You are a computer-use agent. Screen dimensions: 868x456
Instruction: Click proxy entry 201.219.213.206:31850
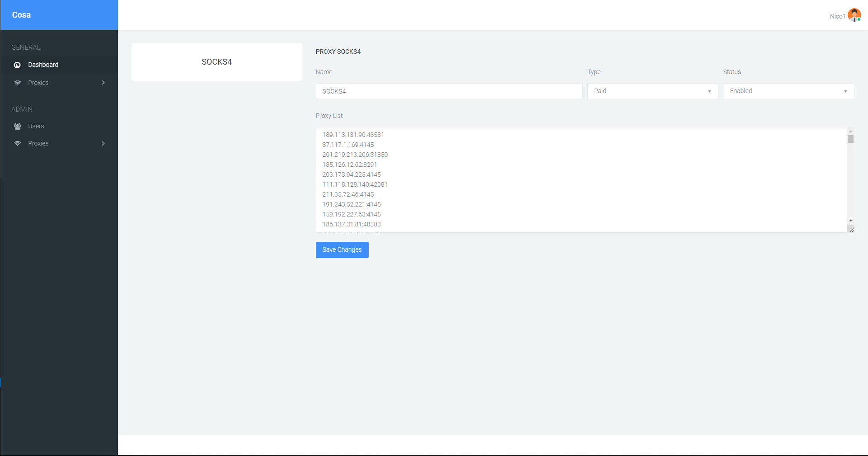click(x=355, y=155)
